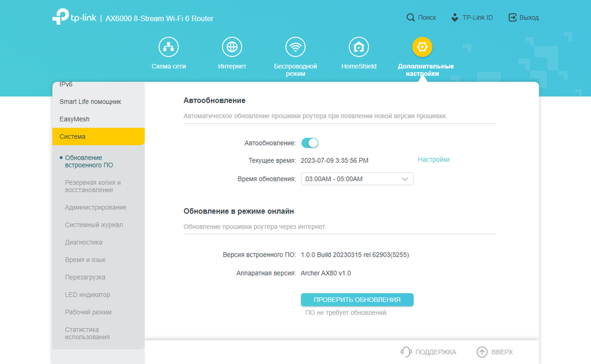
Task: Click the ПО не требует обновлений message
Action: (346, 312)
